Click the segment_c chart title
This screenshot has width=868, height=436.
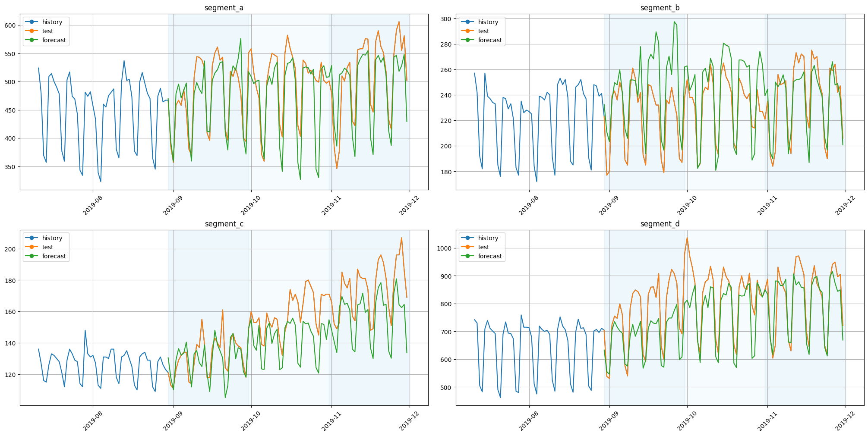click(x=224, y=224)
